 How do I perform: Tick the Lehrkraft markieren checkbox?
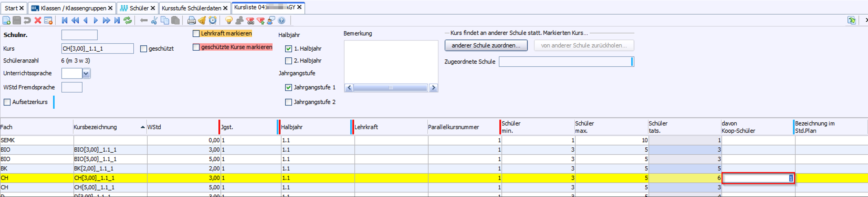pos(196,34)
